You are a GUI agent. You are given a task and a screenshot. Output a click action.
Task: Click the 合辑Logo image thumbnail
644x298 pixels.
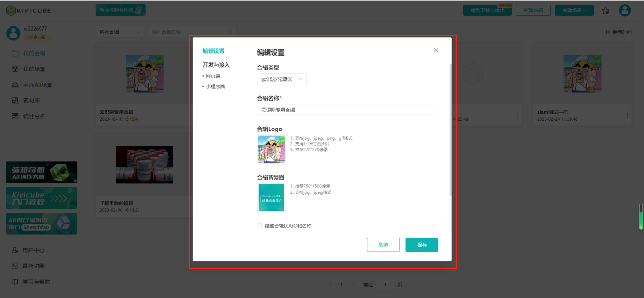click(272, 149)
